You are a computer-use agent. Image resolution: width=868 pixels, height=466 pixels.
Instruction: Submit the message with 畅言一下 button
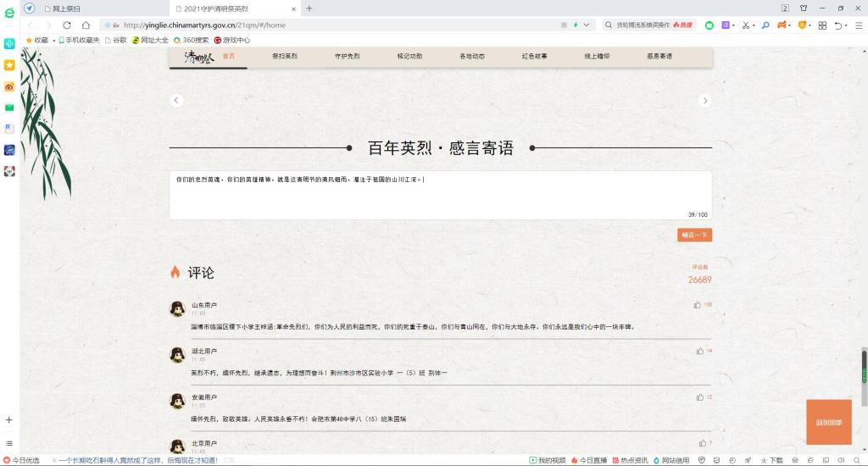[694, 235]
